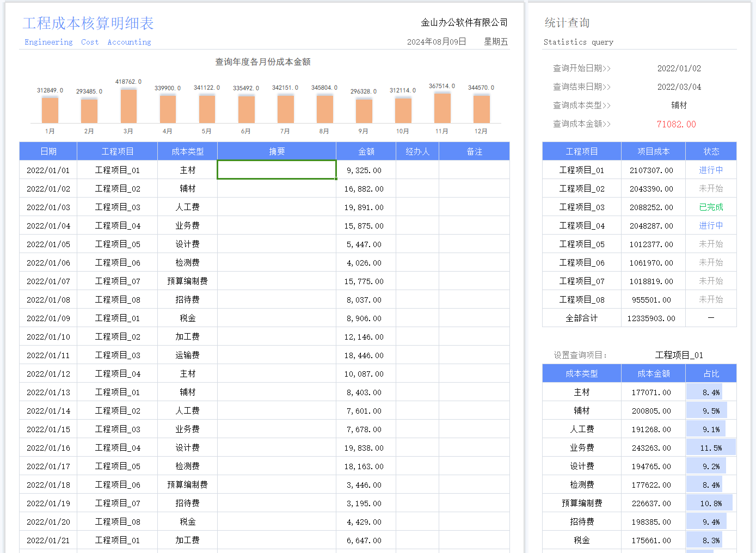The image size is (756, 553).
Task: Click the date cell 2022/01/05
Action: [x=48, y=244]
